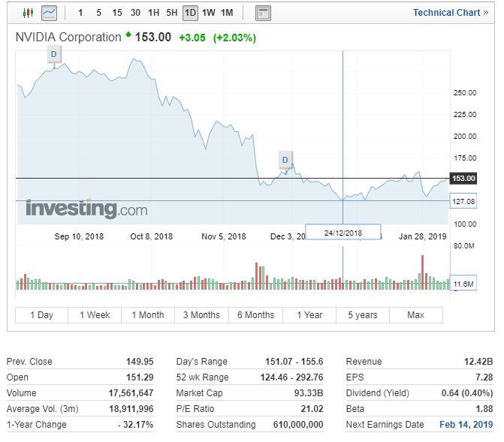504x442 pixels.
Task: Show the 1 Week range
Action: click(x=95, y=315)
